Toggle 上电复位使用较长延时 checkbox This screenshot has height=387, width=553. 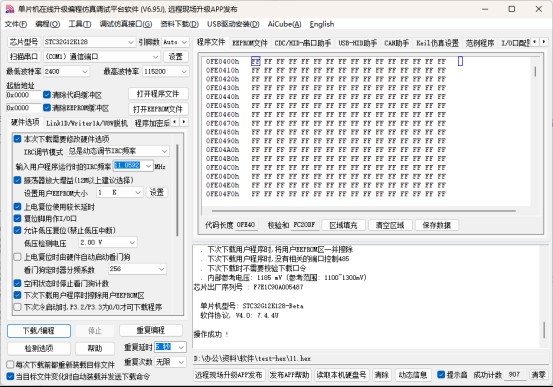[17, 207]
